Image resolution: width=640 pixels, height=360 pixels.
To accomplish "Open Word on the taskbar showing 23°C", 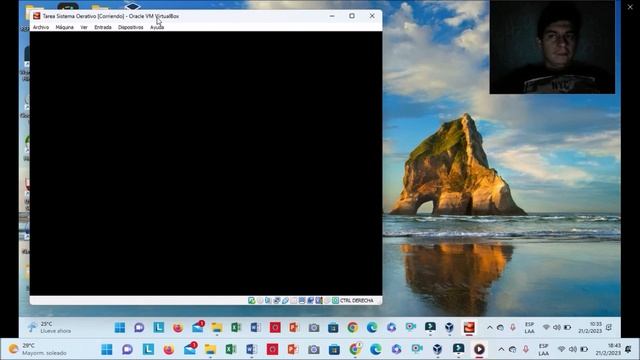I will click(256, 327).
